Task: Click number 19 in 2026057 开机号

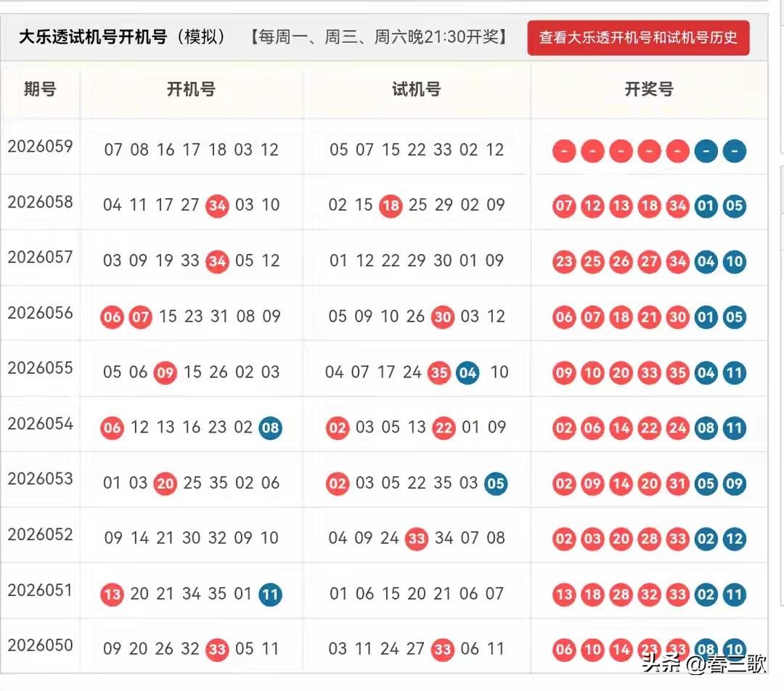Action: pos(165,261)
